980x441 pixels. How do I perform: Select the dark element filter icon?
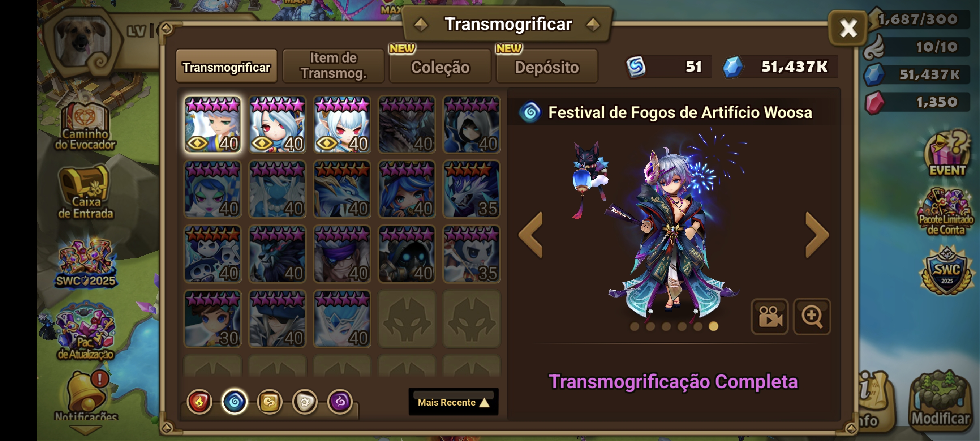click(x=340, y=402)
